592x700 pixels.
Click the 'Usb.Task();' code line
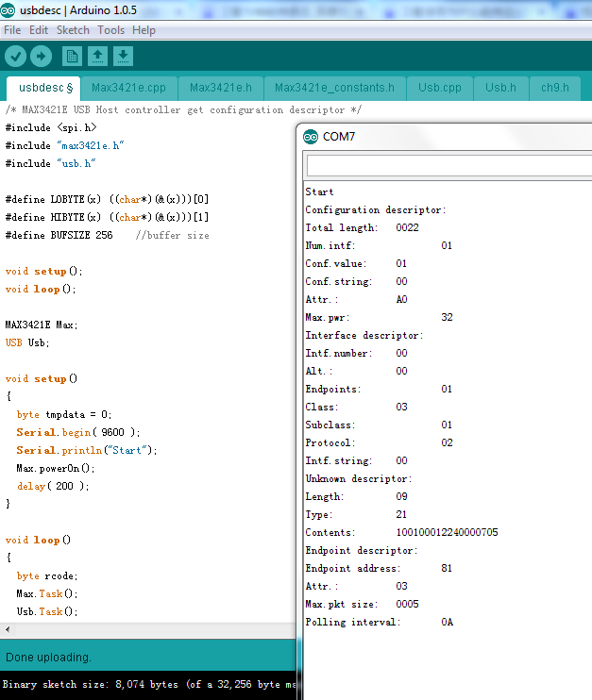47,611
